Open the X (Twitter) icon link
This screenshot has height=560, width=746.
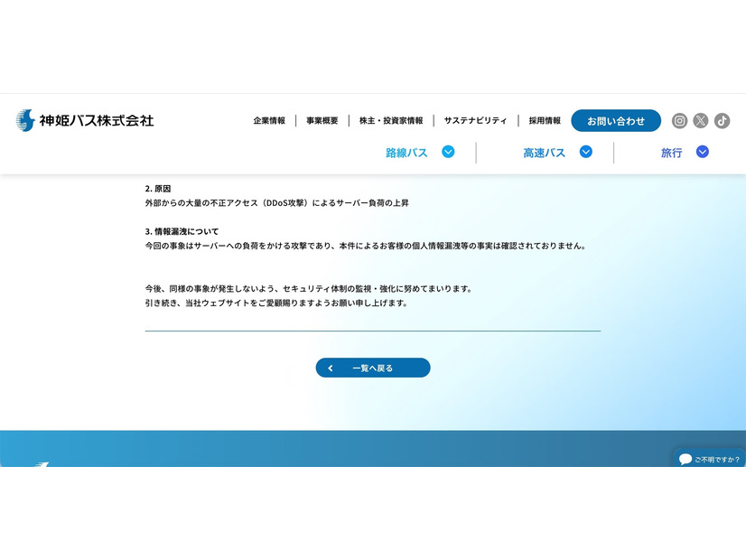pyautogui.click(x=700, y=121)
